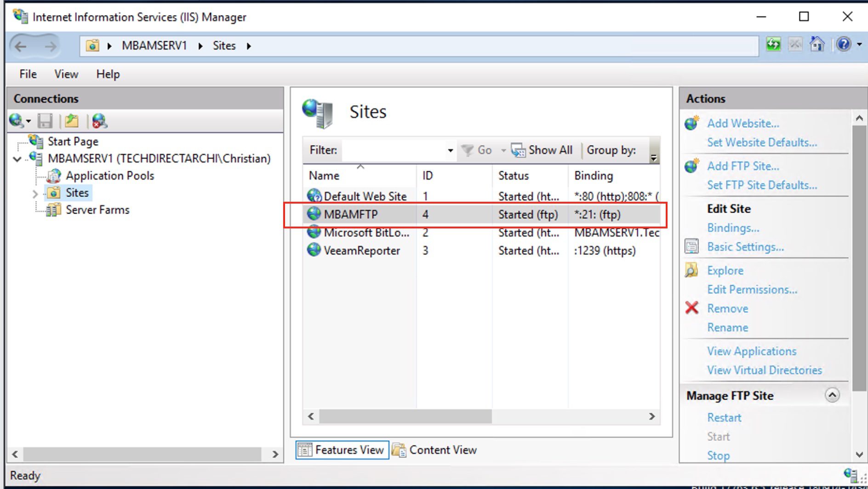Viewport: 868px width, 489px height.
Task: Select the MBAMFTP site row
Action: point(481,215)
